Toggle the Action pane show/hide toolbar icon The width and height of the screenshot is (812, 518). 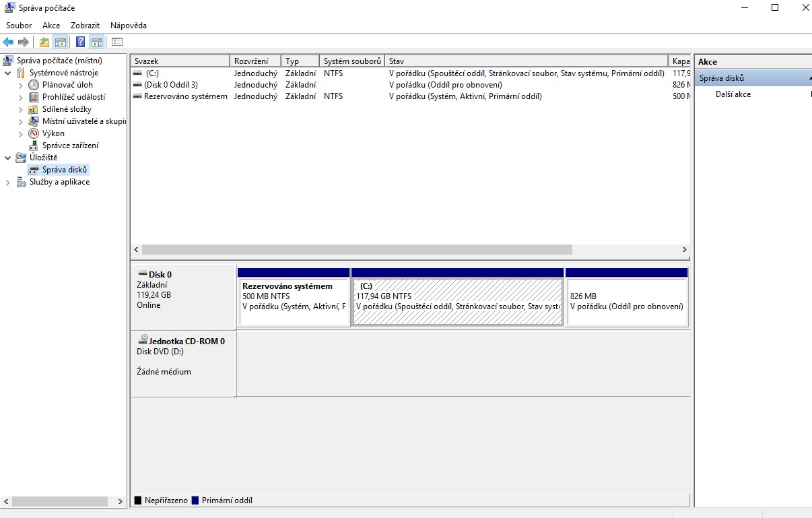tap(96, 42)
